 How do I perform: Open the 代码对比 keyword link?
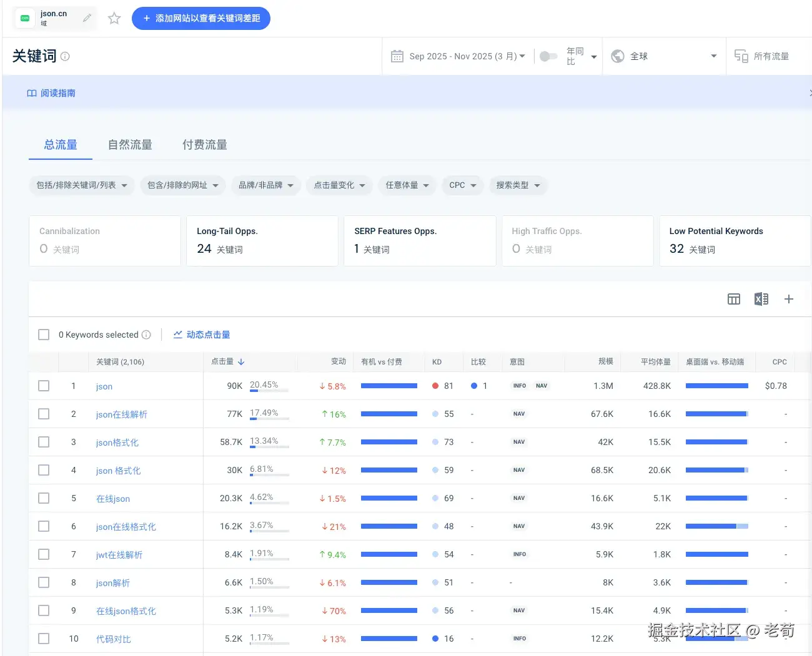pyautogui.click(x=114, y=639)
